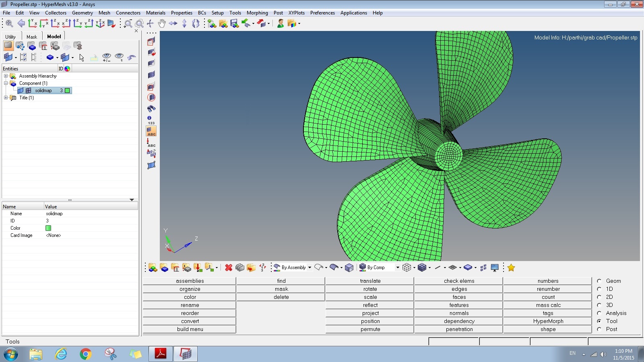Expand the Assembly Hierarchy tree node
Image resolution: width=644 pixels, height=362 pixels.
[6, 76]
